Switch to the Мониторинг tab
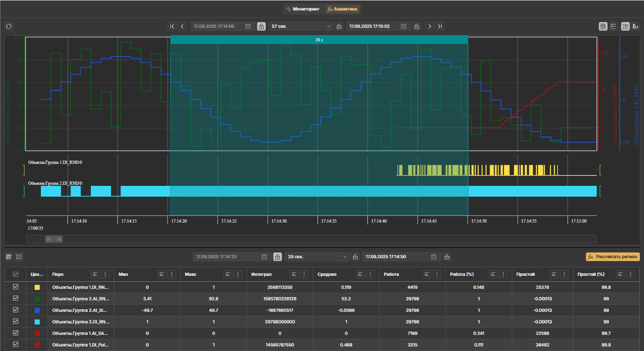 tap(302, 9)
